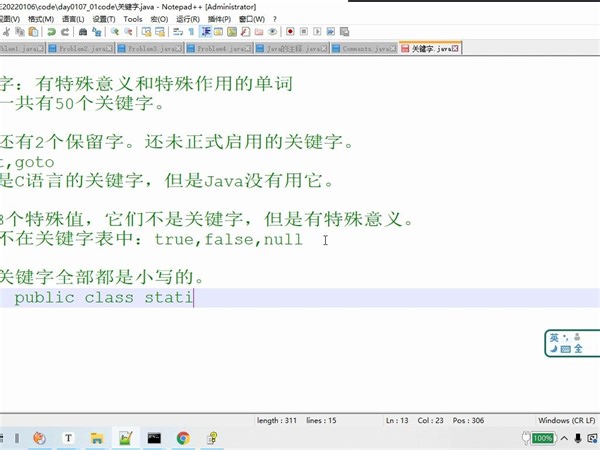
Task: Click the IME 全 full-width toggle
Action: coord(578,349)
